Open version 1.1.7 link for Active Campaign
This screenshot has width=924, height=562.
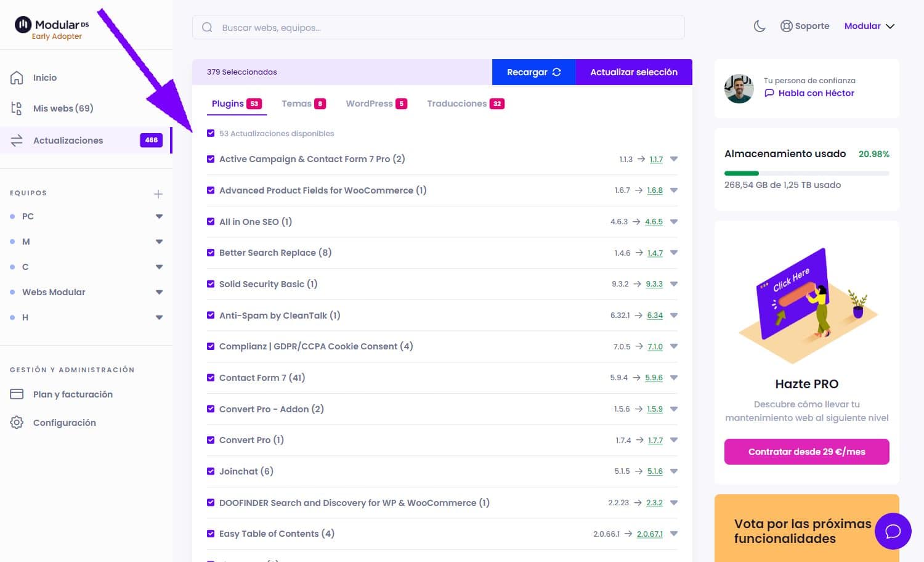click(x=656, y=159)
